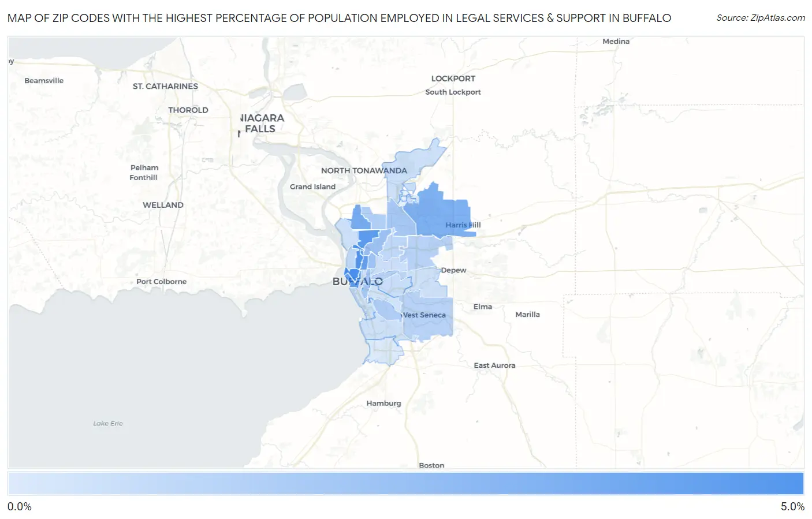This screenshot has width=812, height=519.
Task: Click the map title heading text
Action: pos(339,18)
